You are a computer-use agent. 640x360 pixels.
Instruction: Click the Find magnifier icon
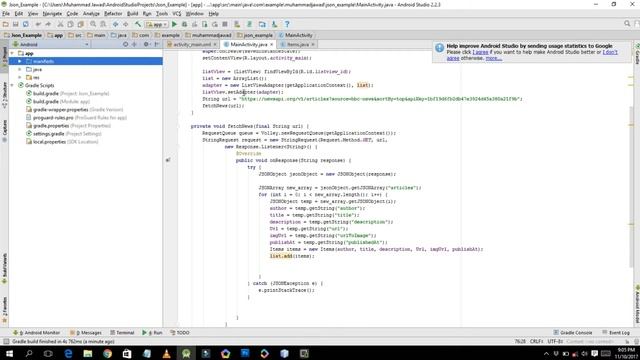(93, 24)
